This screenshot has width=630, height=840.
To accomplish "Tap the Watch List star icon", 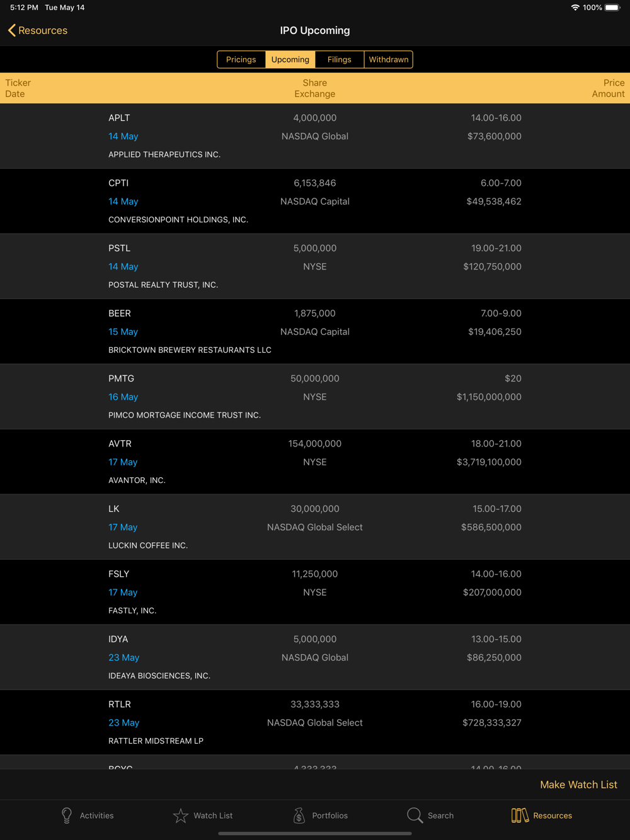I will (181, 815).
